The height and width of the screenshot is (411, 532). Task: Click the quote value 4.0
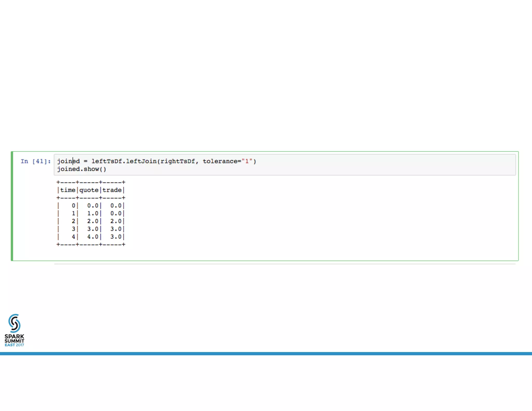pyautogui.click(x=93, y=237)
